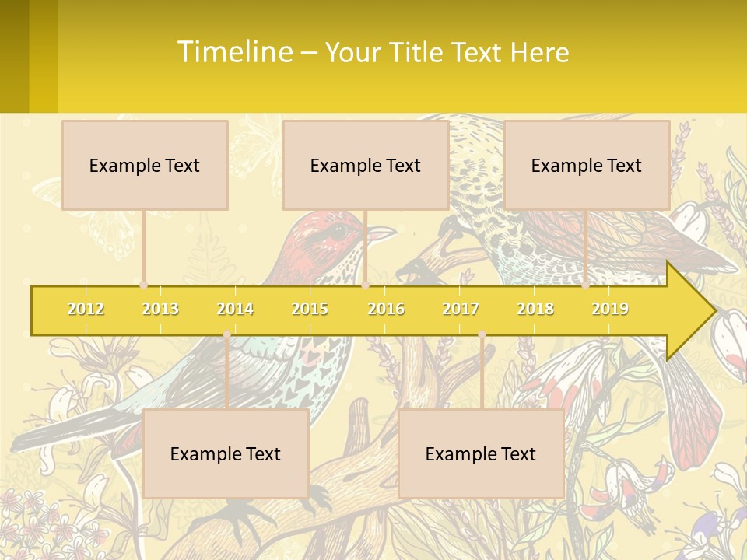Select the Example Text box above 2016
Image resolution: width=747 pixels, height=560 pixels.
coord(366,165)
